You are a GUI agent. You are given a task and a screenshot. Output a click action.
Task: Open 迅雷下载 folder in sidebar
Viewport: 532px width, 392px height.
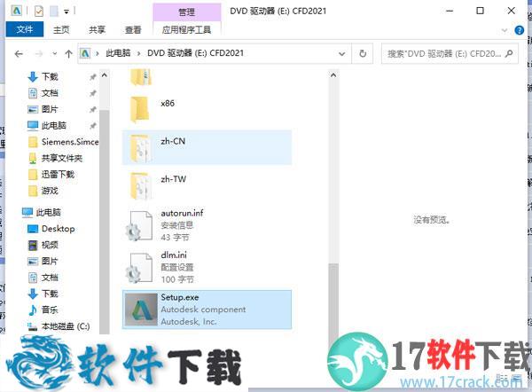click(58, 175)
